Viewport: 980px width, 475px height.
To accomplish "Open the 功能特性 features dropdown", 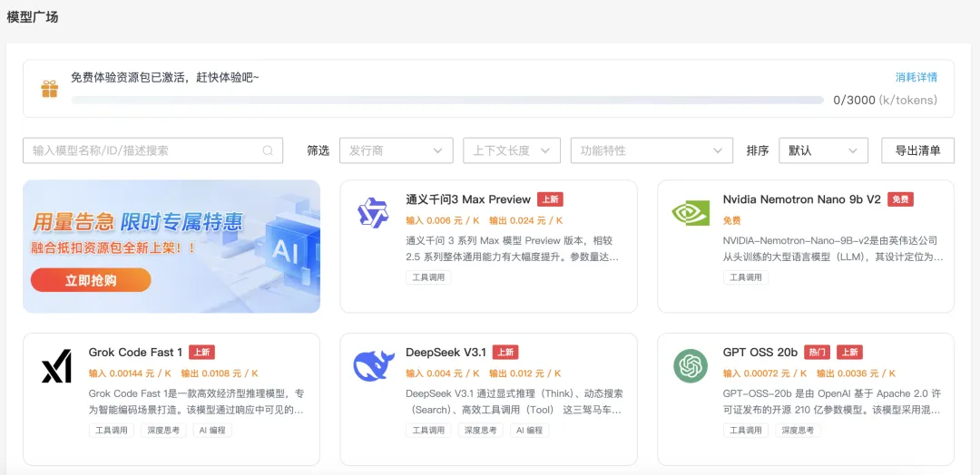I will pos(652,150).
